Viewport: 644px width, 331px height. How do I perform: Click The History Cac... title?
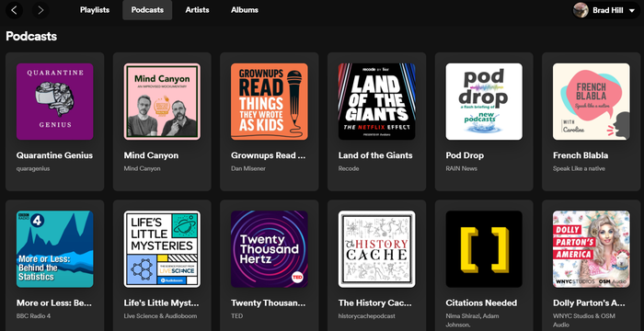pyautogui.click(x=375, y=303)
